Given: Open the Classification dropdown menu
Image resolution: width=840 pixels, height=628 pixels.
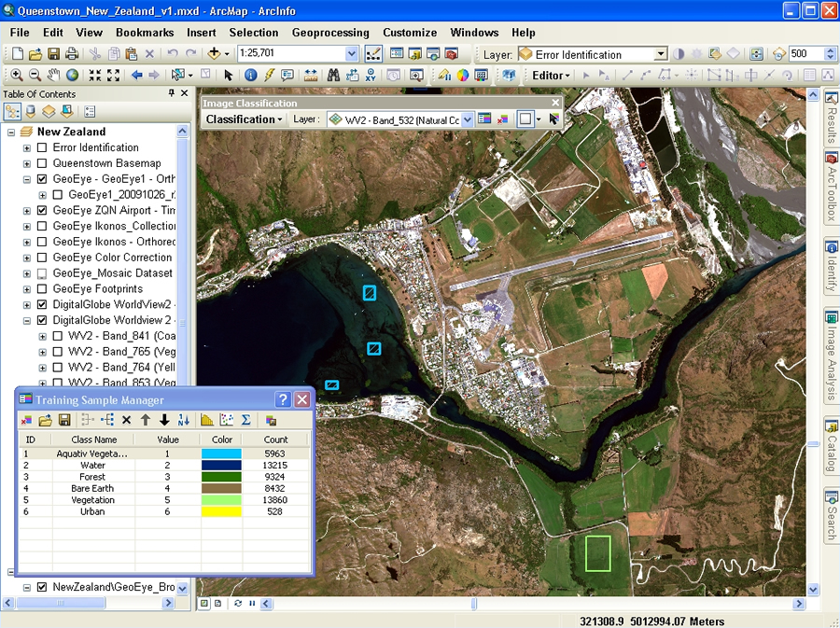Looking at the screenshot, I should tap(244, 119).
